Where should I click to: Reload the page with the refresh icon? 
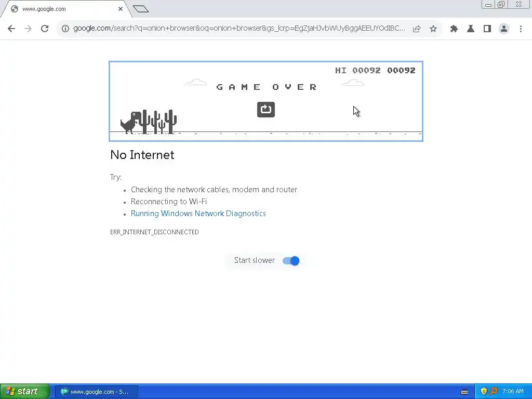tap(45, 29)
